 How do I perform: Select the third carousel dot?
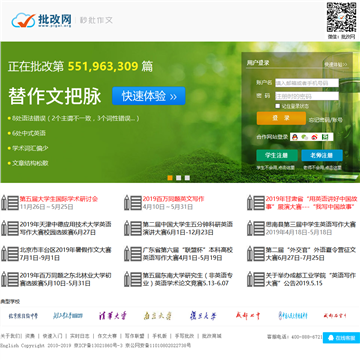187,178
